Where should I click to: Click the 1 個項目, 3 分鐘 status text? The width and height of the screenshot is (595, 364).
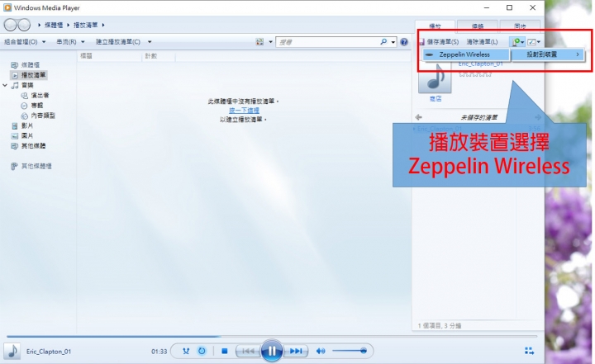point(440,326)
